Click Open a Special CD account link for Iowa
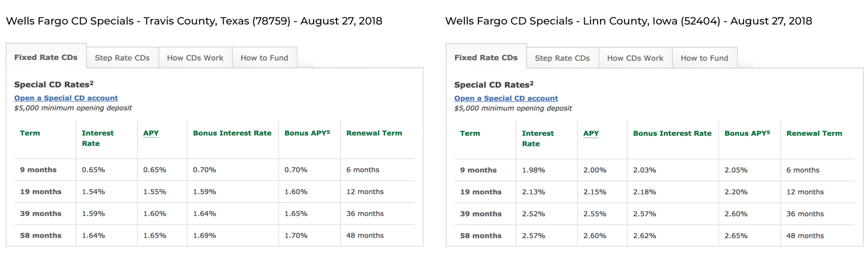868x255 pixels. [x=506, y=98]
